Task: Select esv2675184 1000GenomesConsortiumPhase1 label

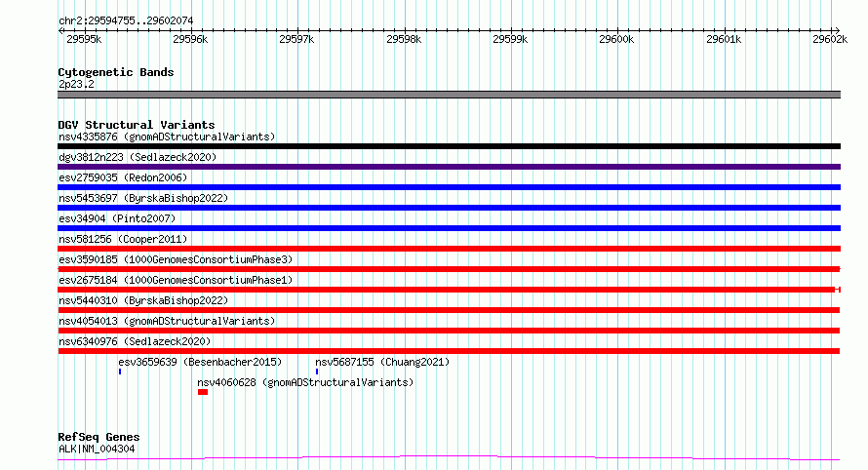Action: [176, 280]
